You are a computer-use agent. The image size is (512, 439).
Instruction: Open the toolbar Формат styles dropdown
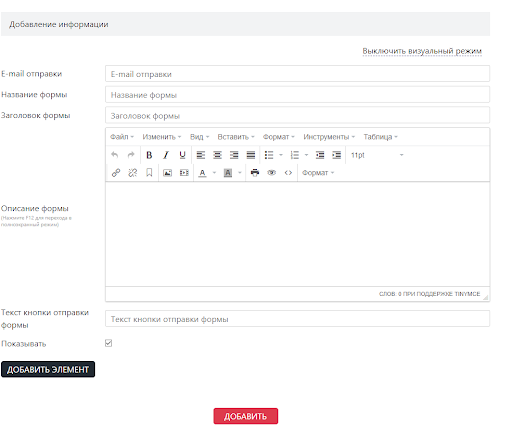click(318, 173)
